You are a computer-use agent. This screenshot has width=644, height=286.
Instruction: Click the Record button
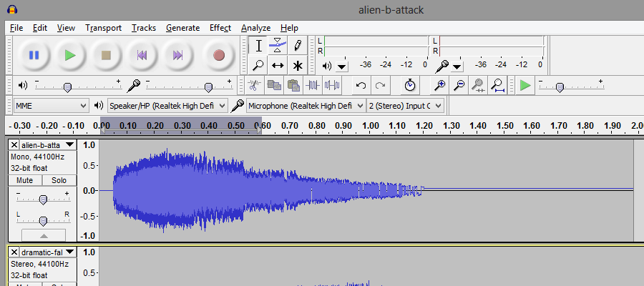pyautogui.click(x=219, y=55)
